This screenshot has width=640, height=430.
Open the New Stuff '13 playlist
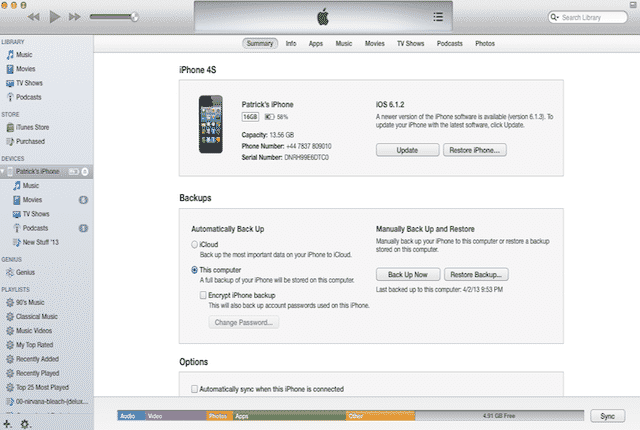point(36,242)
